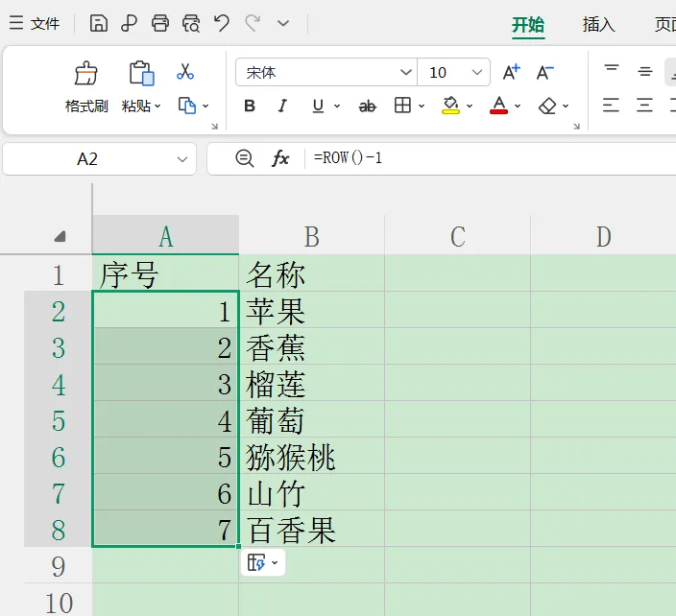Click cell containing 猕猴桃

312,456
